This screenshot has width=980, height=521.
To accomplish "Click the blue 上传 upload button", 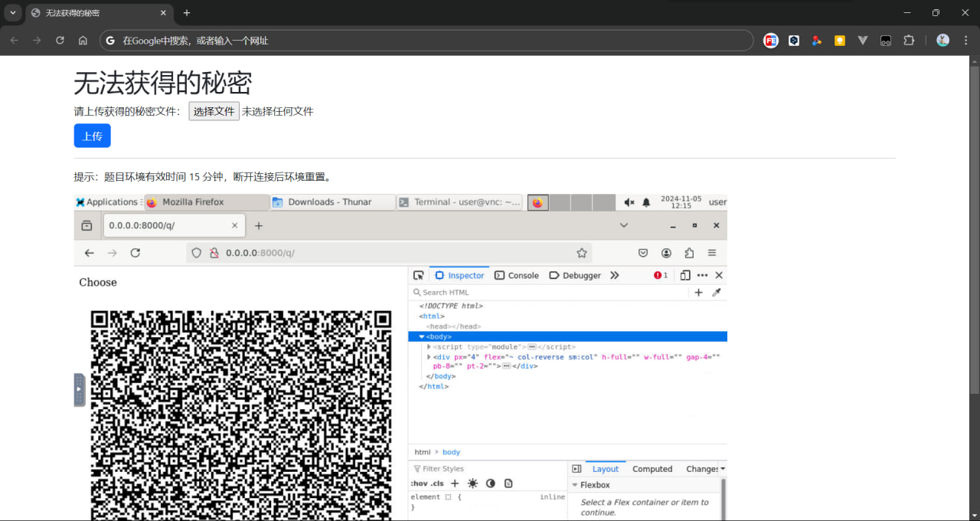I will 92,136.
